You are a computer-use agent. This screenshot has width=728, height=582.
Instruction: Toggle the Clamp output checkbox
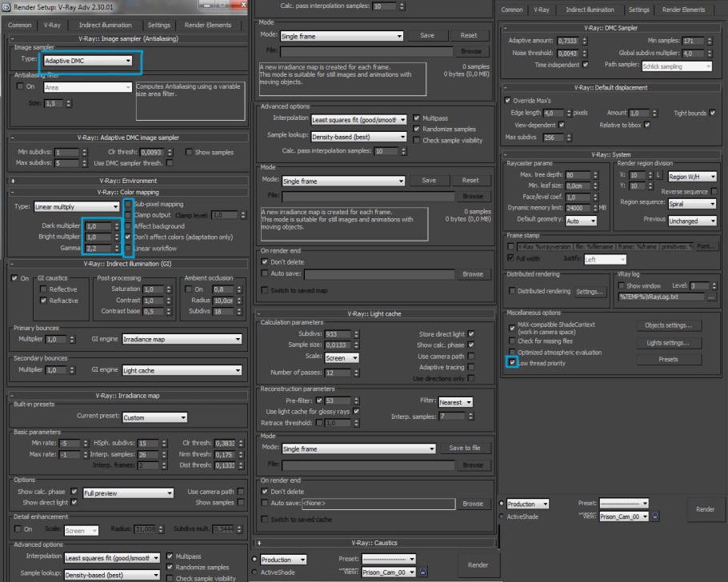coord(128,215)
